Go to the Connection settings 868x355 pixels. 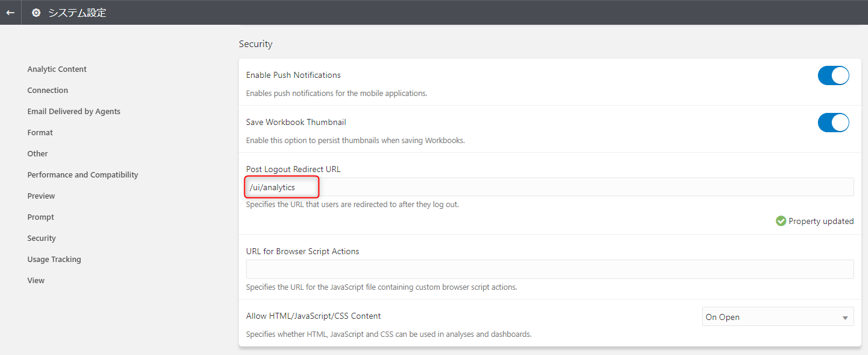pyautogui.click(x=48, y=91)
